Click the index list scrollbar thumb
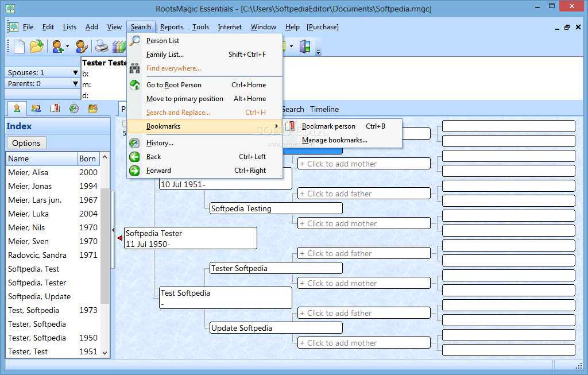 [x=105, y=246]
